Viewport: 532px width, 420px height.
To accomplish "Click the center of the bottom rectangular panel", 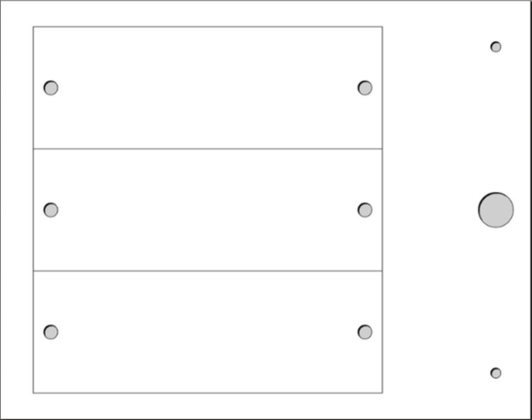I will 208,332.
